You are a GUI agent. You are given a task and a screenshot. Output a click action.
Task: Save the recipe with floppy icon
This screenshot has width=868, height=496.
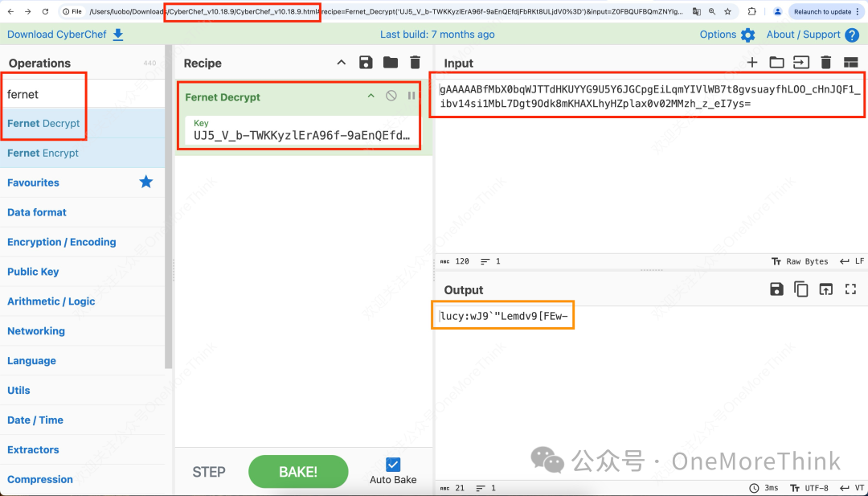[x=366, y=63]
